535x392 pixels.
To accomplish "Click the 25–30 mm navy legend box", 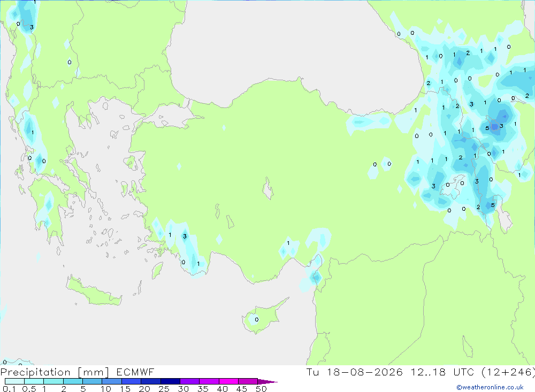I will coord(170,381).
